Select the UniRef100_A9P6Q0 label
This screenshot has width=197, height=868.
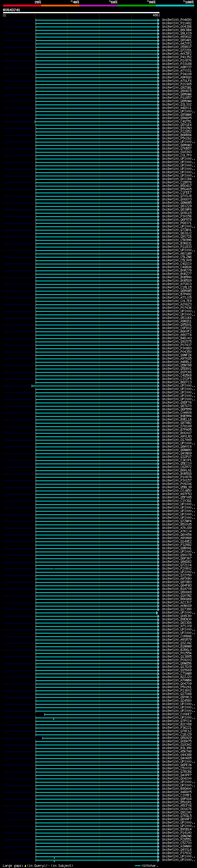pyautogui.click(x=177, y=78)
